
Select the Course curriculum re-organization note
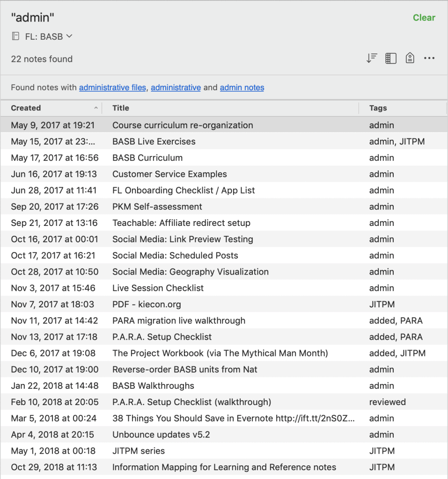[x=183, y=125]
